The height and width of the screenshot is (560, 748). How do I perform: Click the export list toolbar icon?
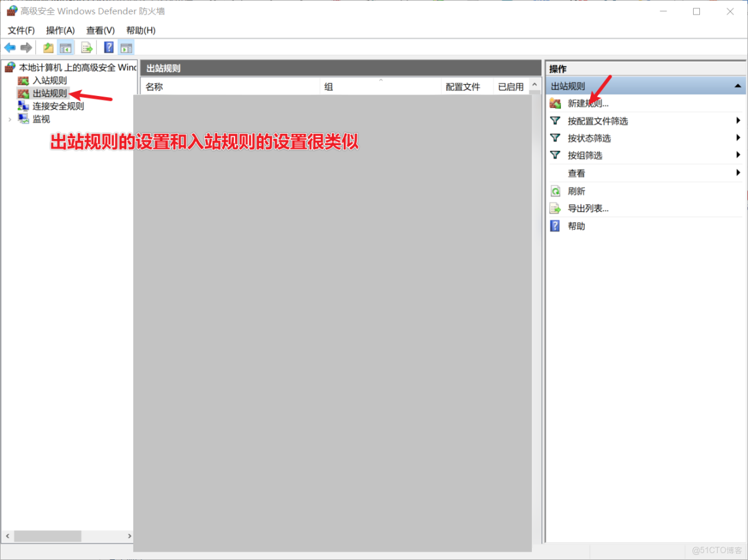[x=87, y=47]
